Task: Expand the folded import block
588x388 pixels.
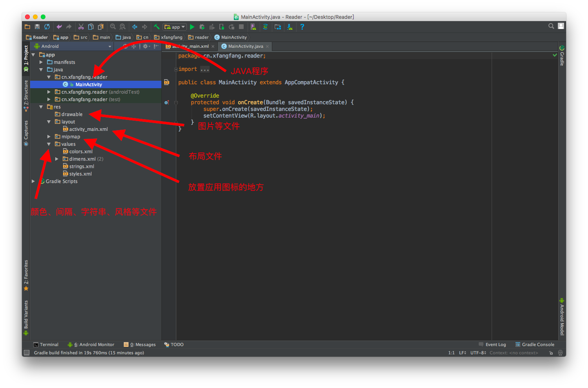Action: pos(176,69)
